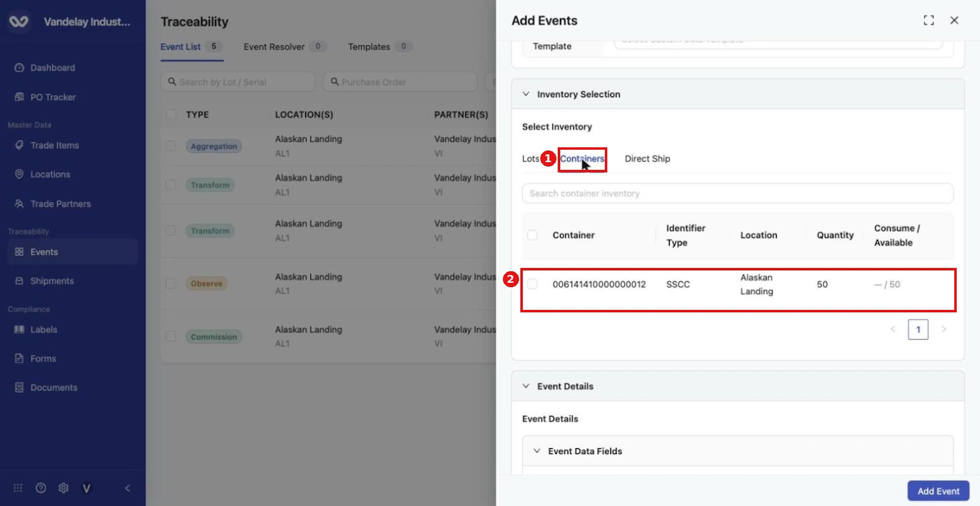Collapse the Event Data Fields section

537,451
